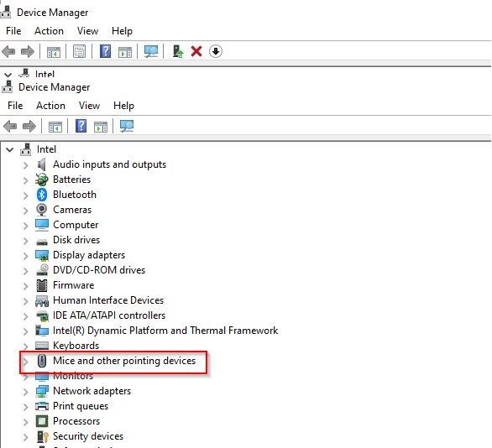
Task: Open File menu in upper Device Manager window
Action: point(13,31)
